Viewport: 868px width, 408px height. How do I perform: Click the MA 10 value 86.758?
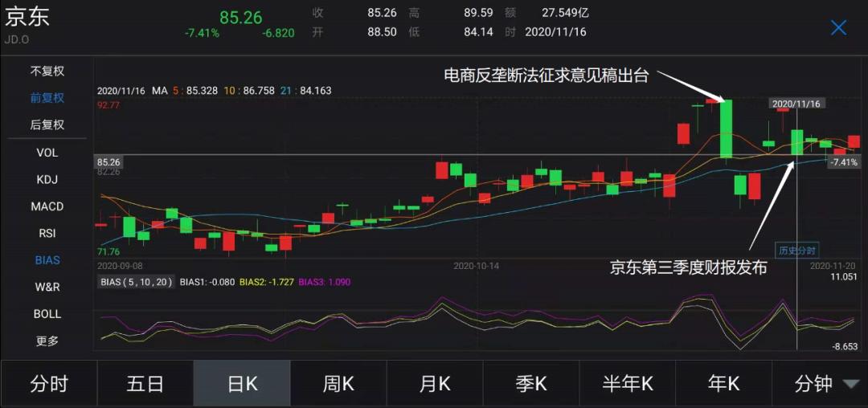257,91
